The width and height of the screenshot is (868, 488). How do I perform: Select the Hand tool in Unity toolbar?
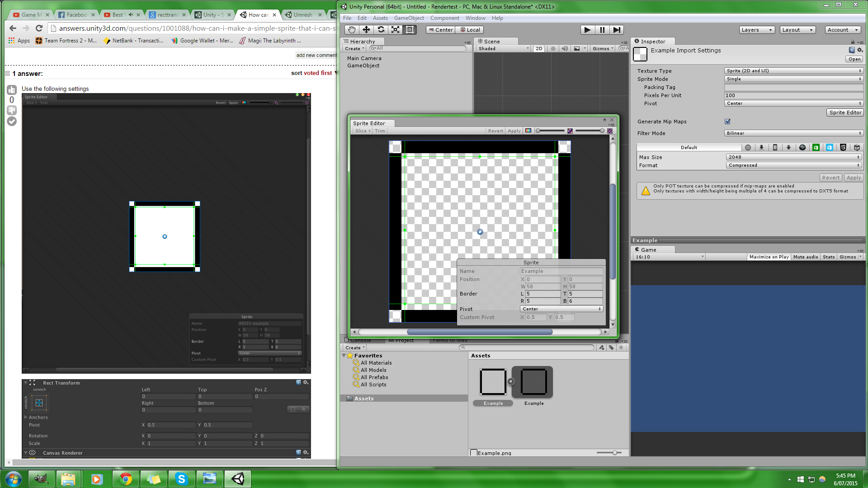352,30
